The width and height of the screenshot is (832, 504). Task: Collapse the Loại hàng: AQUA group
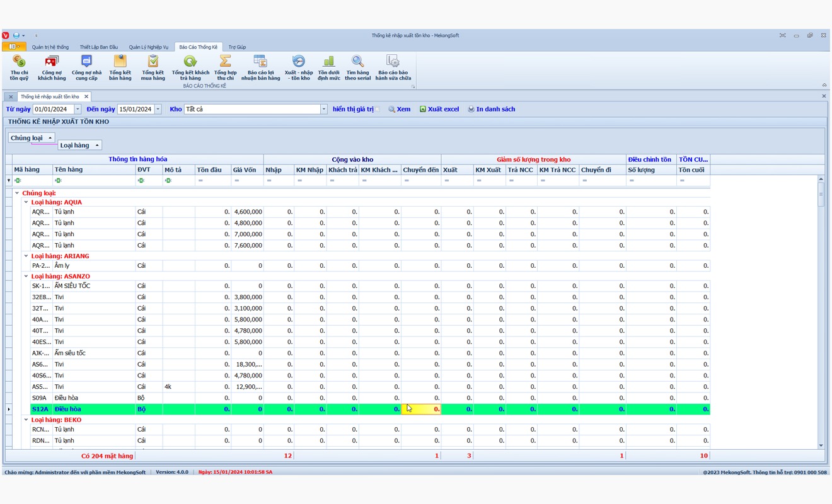(26, 203)
